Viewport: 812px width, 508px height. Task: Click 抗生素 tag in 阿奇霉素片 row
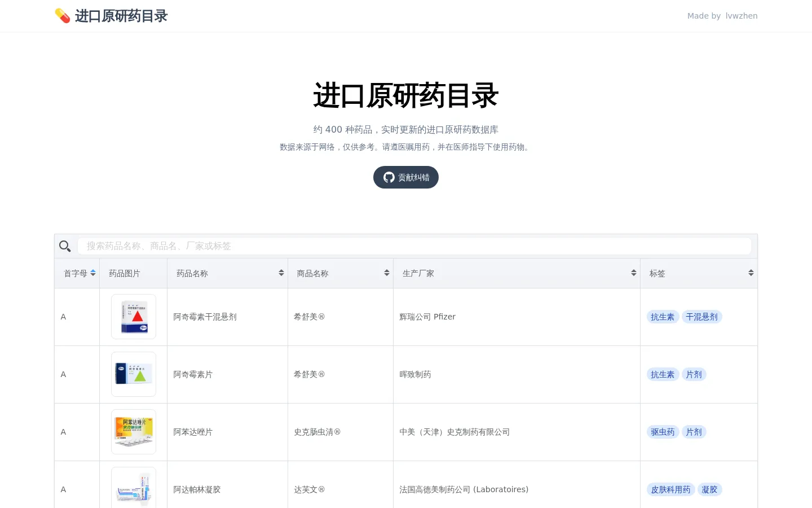[x=663, y=374]
